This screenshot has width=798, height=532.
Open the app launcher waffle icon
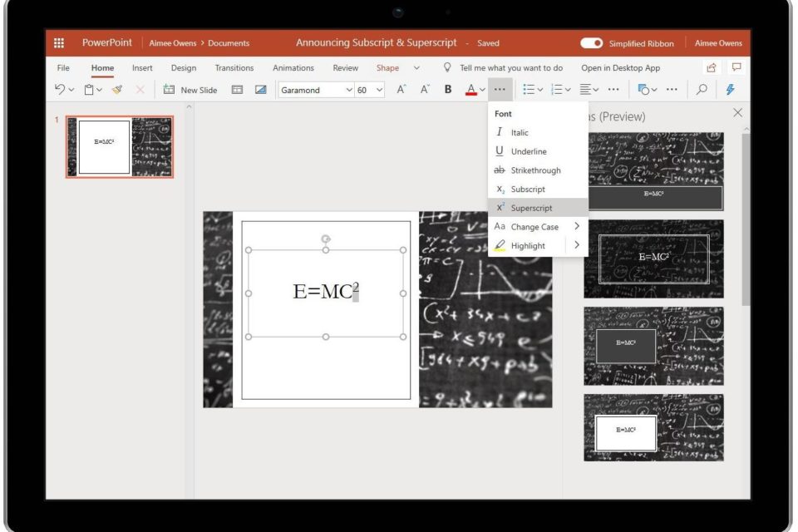59,42
